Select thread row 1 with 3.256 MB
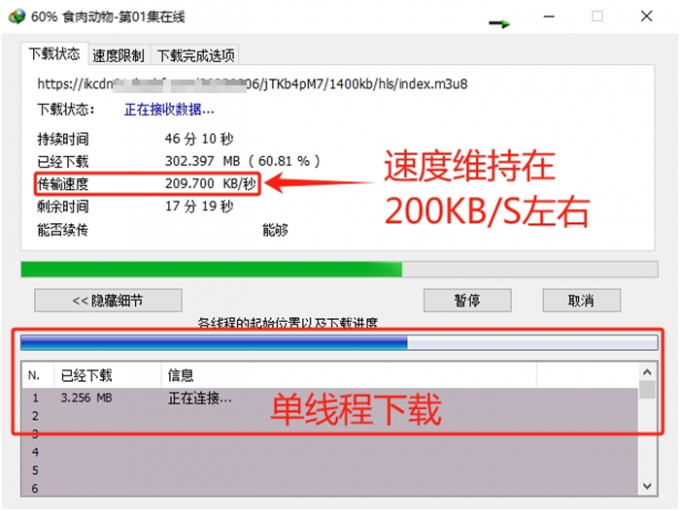This screenshot has height=511, width=680. [330, 398]
